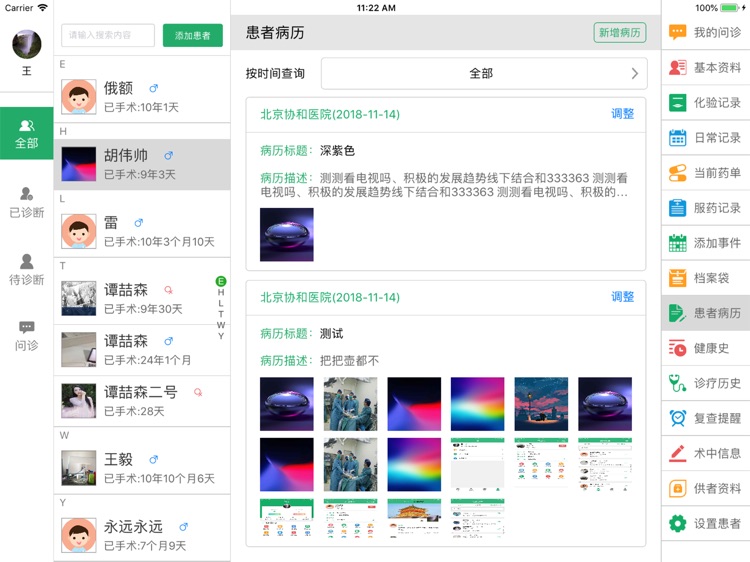Open 诊疗历史 stethoscope icon
The height and width of the screenshot is (562, 750).
[x=677, y=383]
